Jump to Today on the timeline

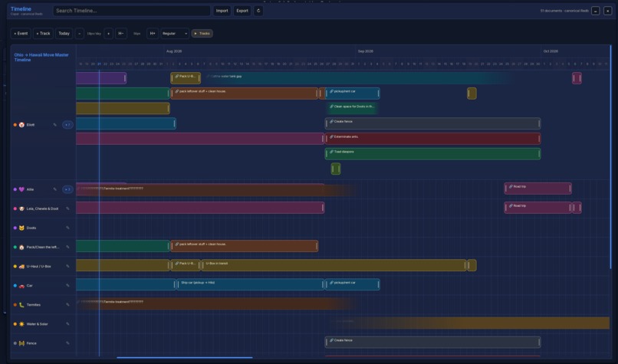click(64, 34)
